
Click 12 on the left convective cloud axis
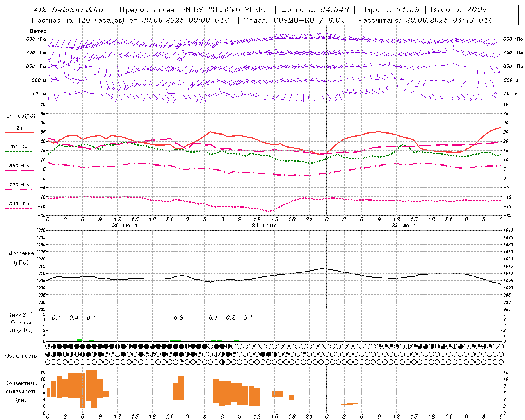click(43, 372)
